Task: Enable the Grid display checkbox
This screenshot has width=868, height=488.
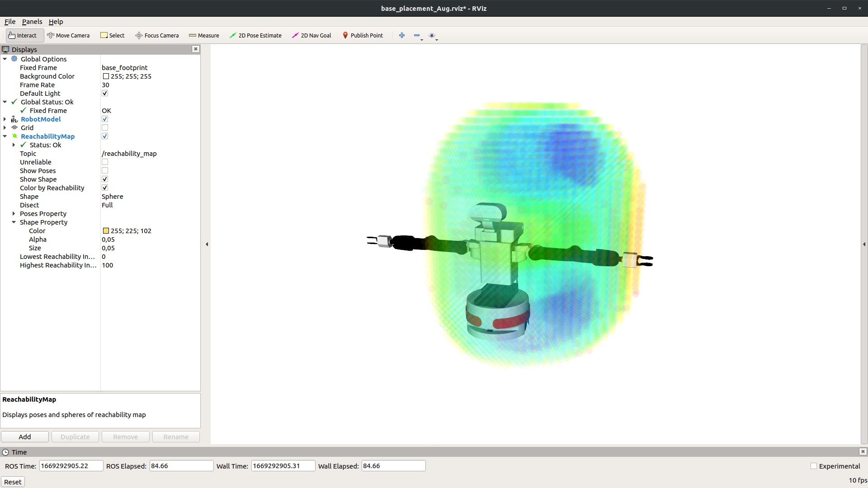Action: tap(105, 128)
